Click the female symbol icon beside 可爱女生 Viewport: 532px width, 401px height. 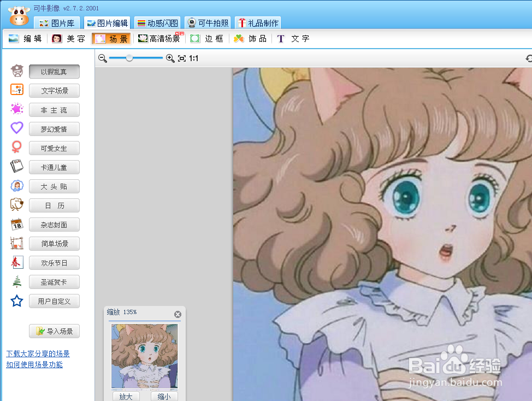[x=16, y=147]
